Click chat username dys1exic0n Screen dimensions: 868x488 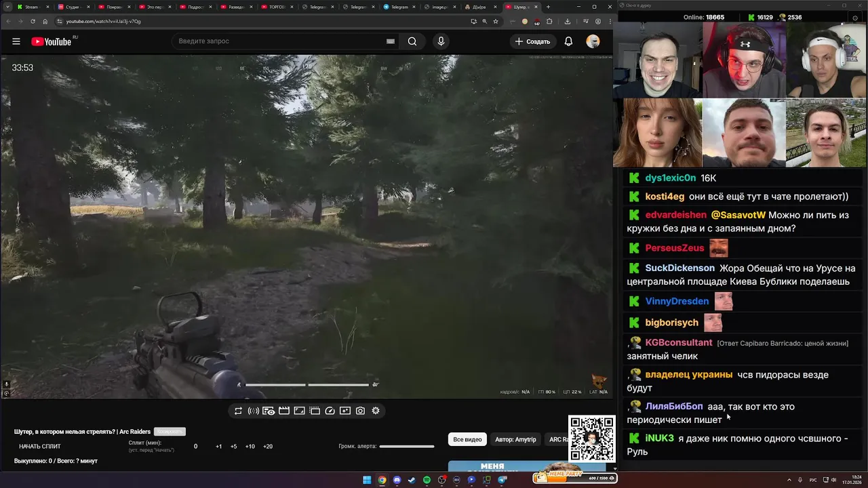coord(671,178)
